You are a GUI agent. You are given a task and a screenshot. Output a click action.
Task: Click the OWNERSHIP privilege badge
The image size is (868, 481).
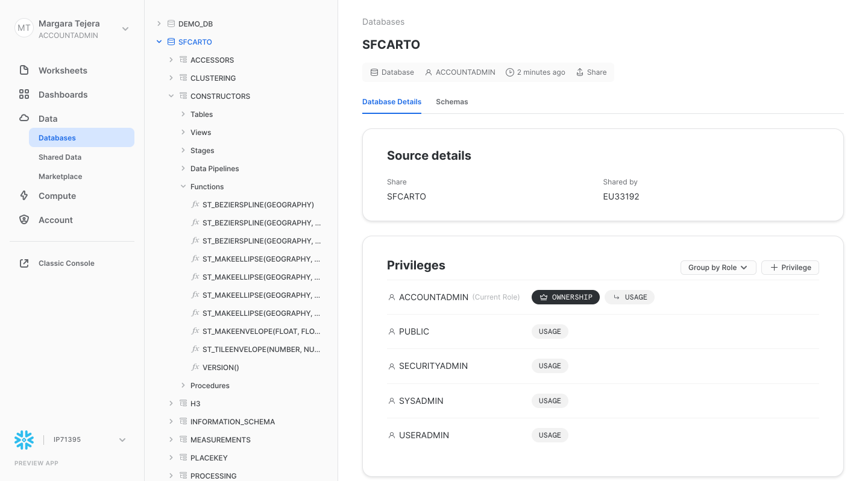tap(565, 297)
